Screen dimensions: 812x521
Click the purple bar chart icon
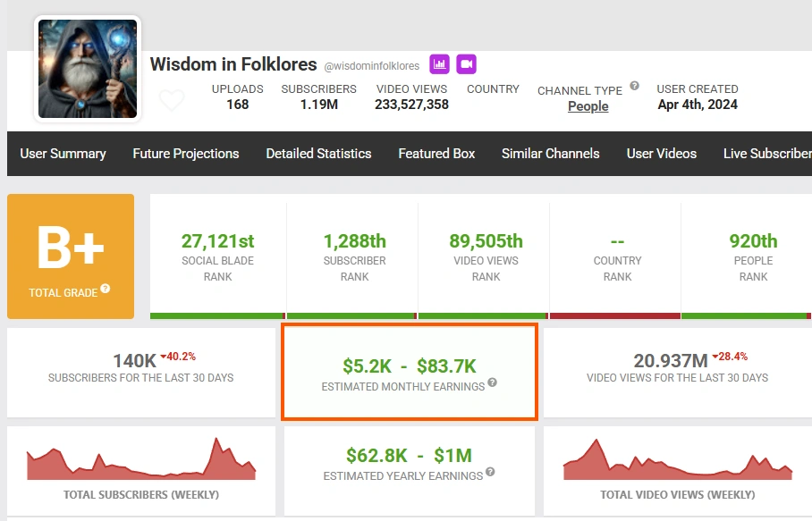(x=439, y=64)
